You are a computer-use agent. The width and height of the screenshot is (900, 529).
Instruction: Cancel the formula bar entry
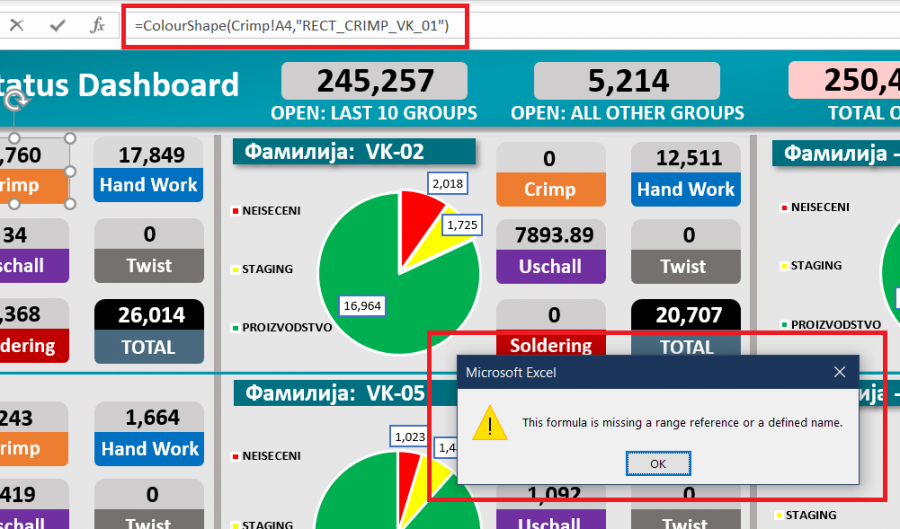coord(17,25)
